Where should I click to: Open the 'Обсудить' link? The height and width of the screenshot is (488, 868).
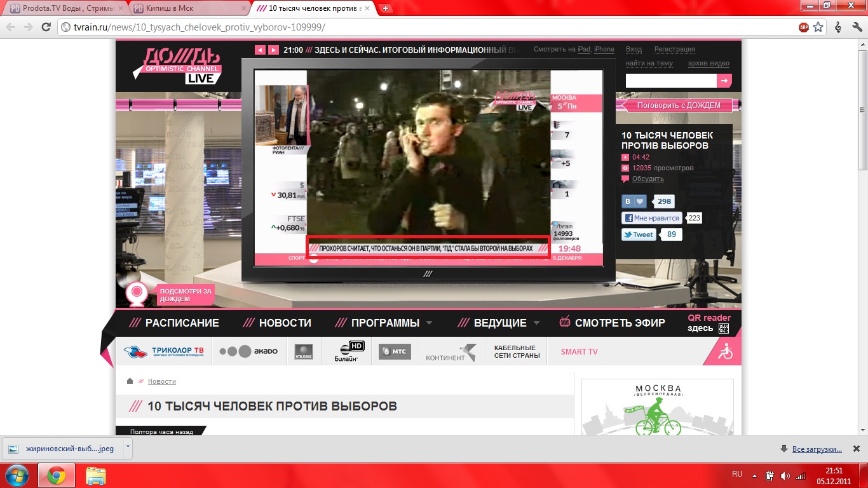tap(648, 179)
